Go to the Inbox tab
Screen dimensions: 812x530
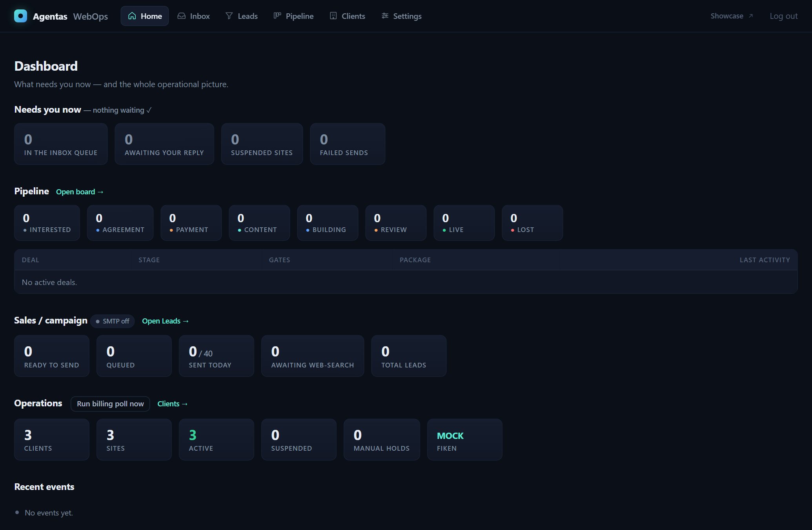click(x=194, y=16)
